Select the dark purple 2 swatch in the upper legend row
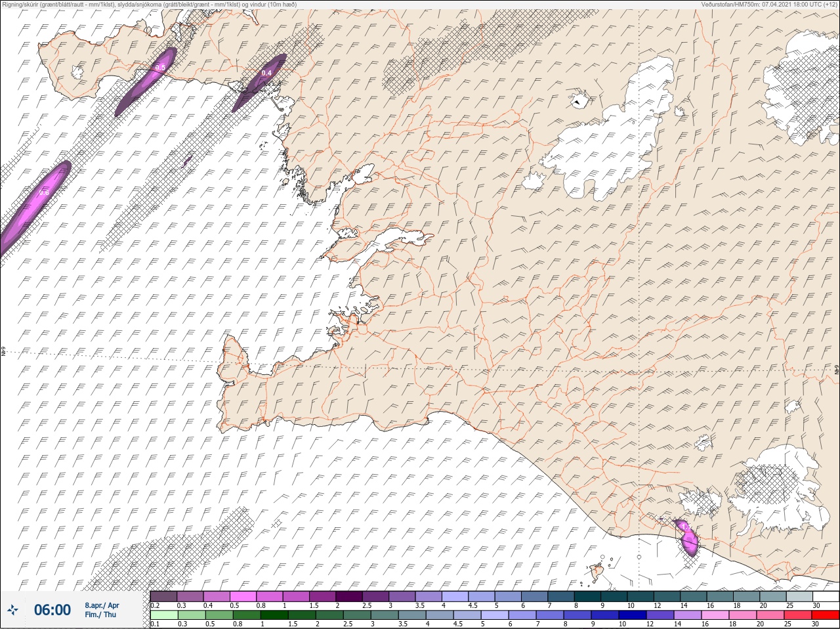The height and width of the screenshot is (629, 840). pyautogui.click(x=349, y=596)
